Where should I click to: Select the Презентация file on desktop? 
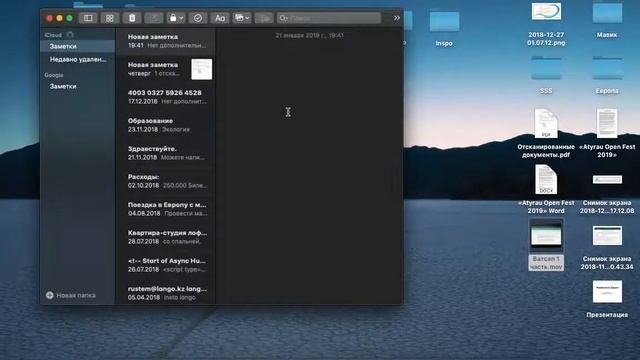point(607,299)
